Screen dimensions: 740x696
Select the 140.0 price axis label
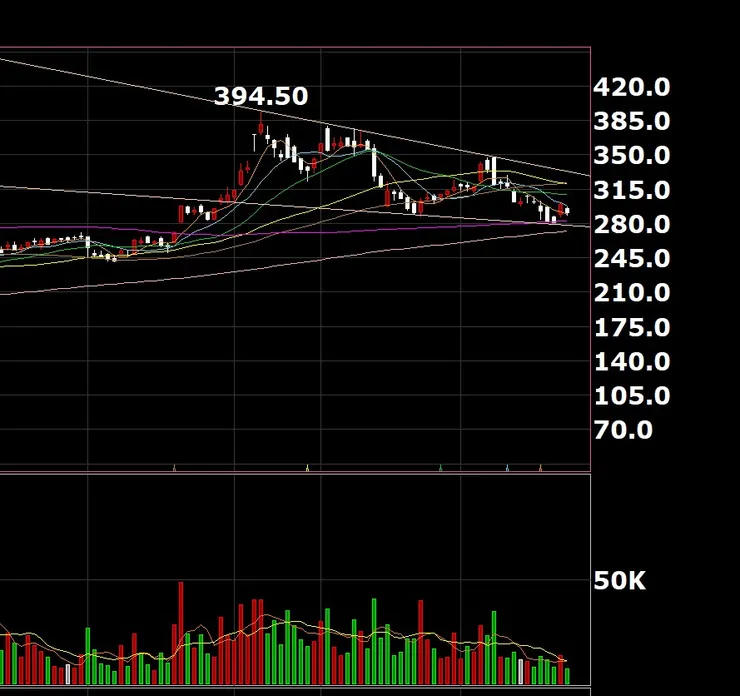(631, 362)
